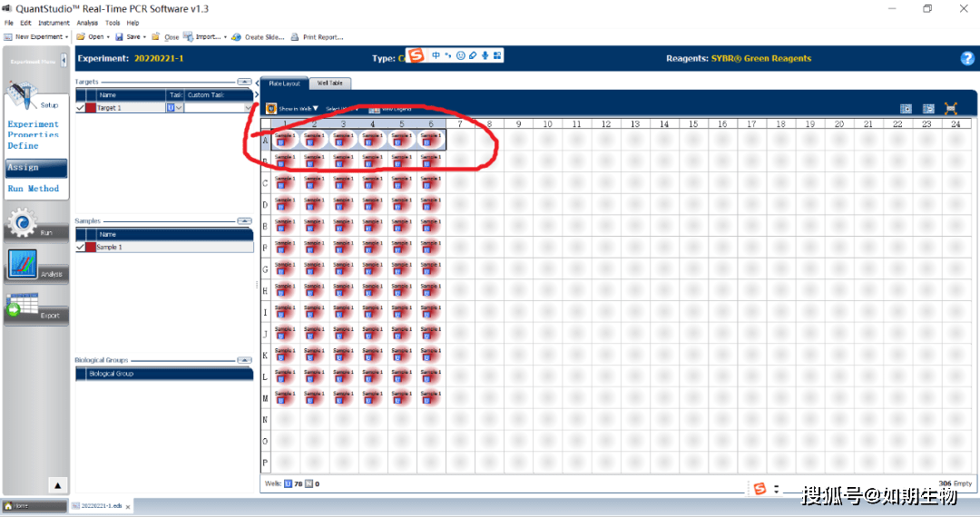Click the Show in Wells icon
Viewport: 980px width, 517px height.
click(x=271, y=109)
